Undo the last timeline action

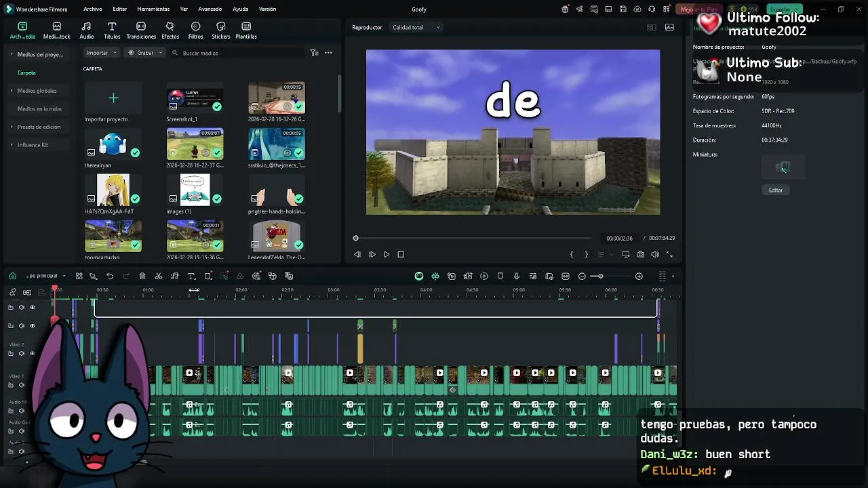pos(110,276)
